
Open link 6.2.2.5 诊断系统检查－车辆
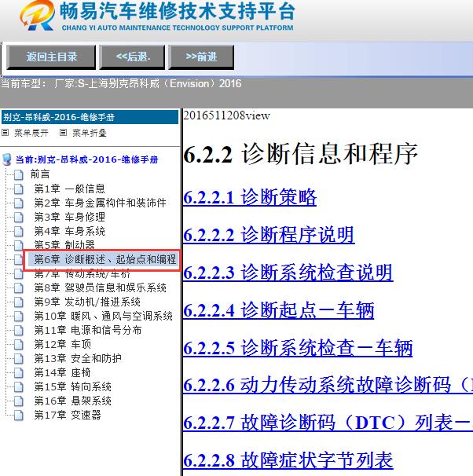pos(298,348)
